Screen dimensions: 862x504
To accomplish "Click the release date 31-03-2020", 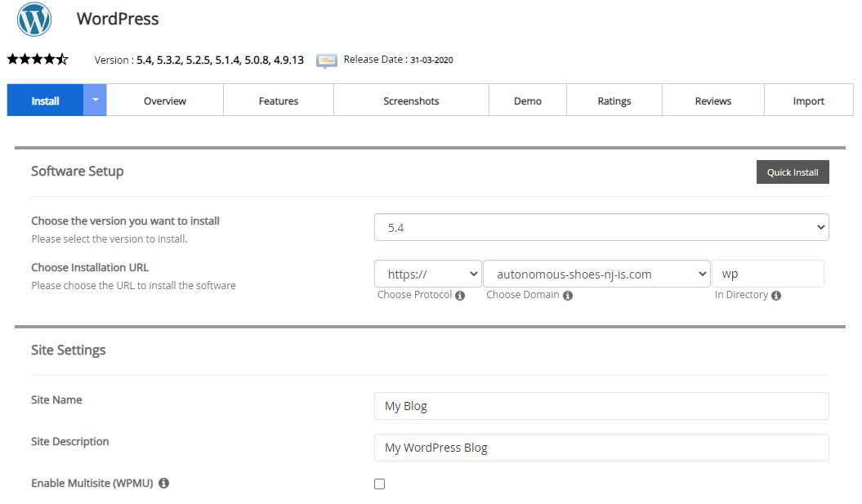I will (x=431, y=60).
